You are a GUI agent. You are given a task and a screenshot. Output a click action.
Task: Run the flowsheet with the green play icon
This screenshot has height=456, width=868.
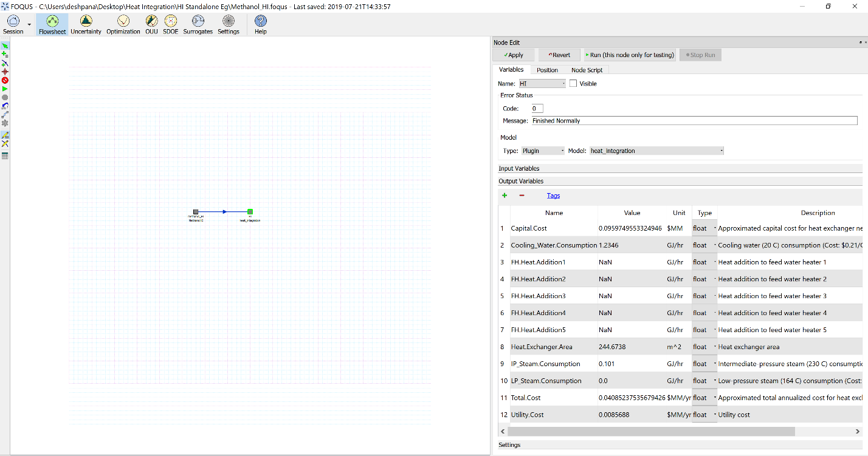coord(5,89)
